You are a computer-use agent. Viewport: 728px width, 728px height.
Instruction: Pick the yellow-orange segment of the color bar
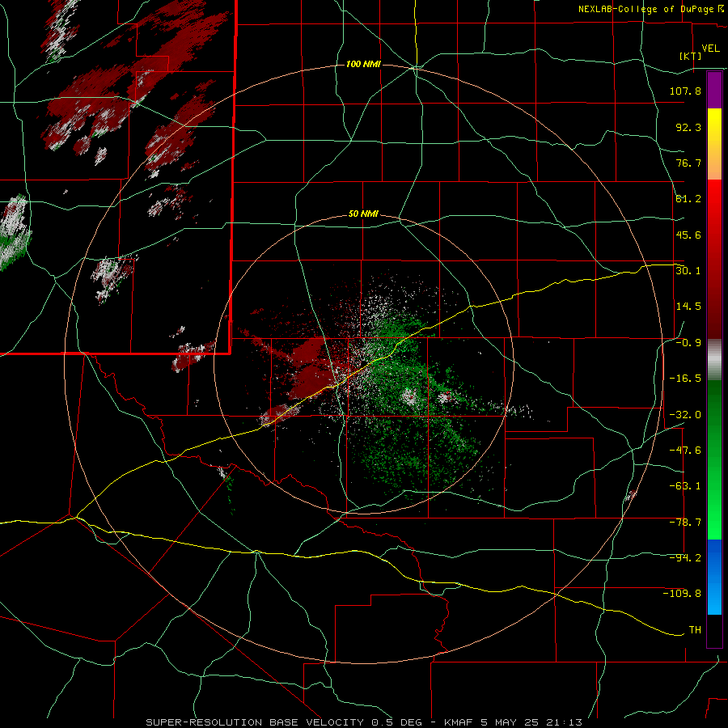pos(714,144)
